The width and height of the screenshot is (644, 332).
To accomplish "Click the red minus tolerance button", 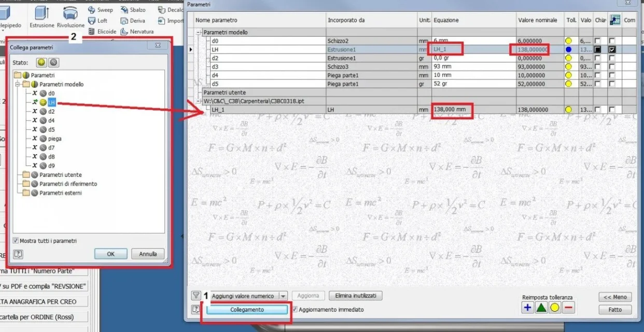I will coord(568,308).
